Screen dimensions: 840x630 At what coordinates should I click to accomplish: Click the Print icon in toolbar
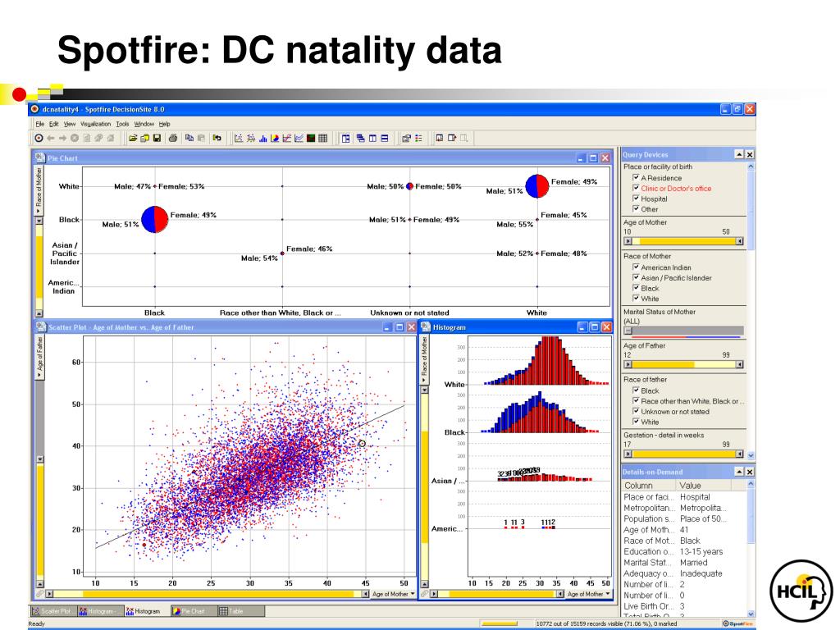tap(173, 138)
